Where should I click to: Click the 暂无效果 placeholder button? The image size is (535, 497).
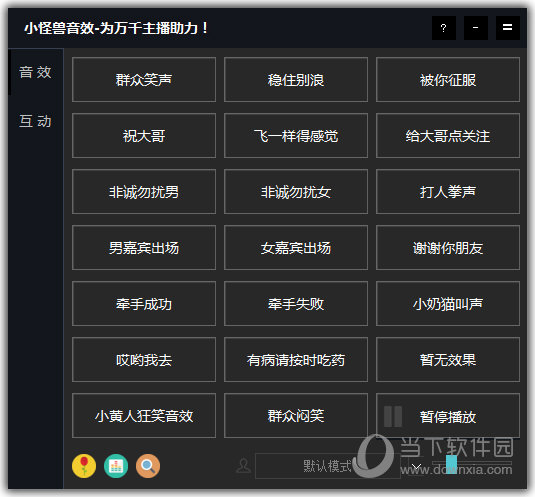coord(448,360)
